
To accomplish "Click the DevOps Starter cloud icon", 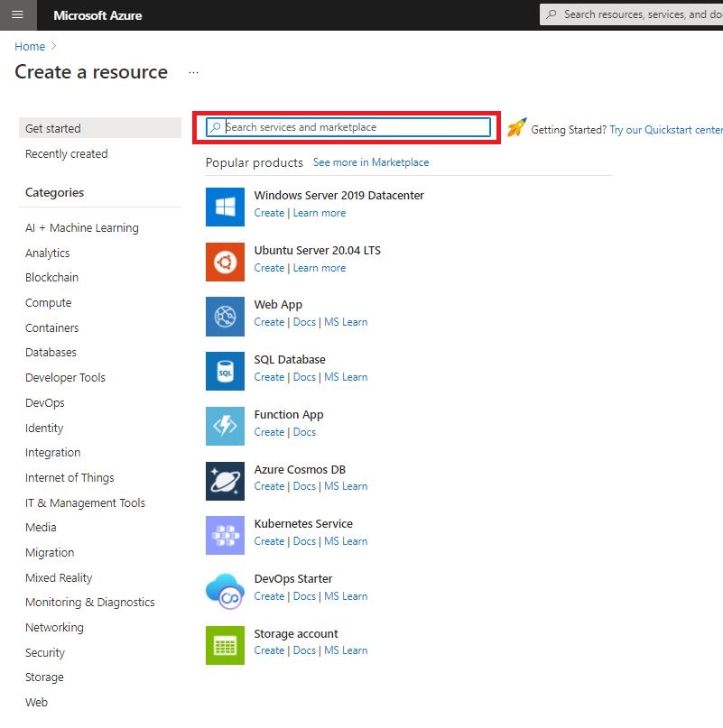I will 225,591.
